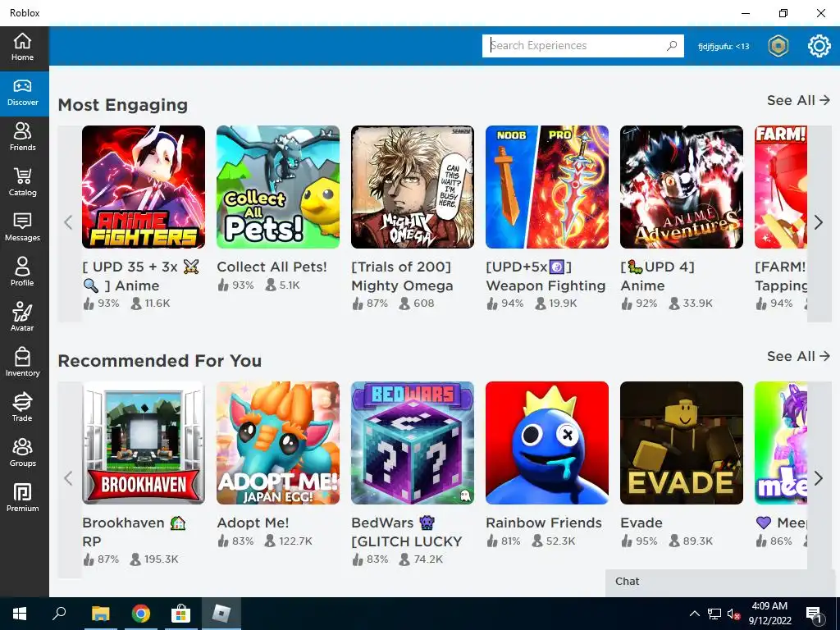The height and width of the screenshot is (630, 840).
Task: Click Brookhaven's 195.3K player count
Action: [154, 559]
